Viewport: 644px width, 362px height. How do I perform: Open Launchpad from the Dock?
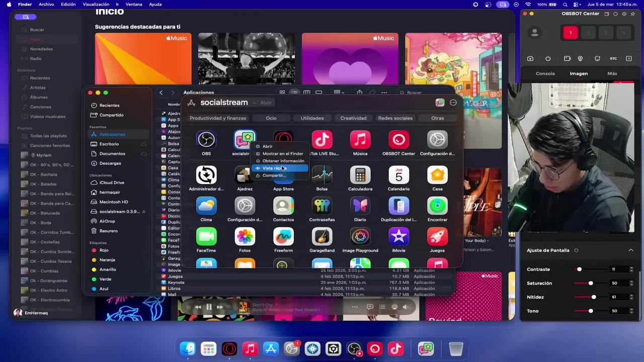[x=208, y=349]
